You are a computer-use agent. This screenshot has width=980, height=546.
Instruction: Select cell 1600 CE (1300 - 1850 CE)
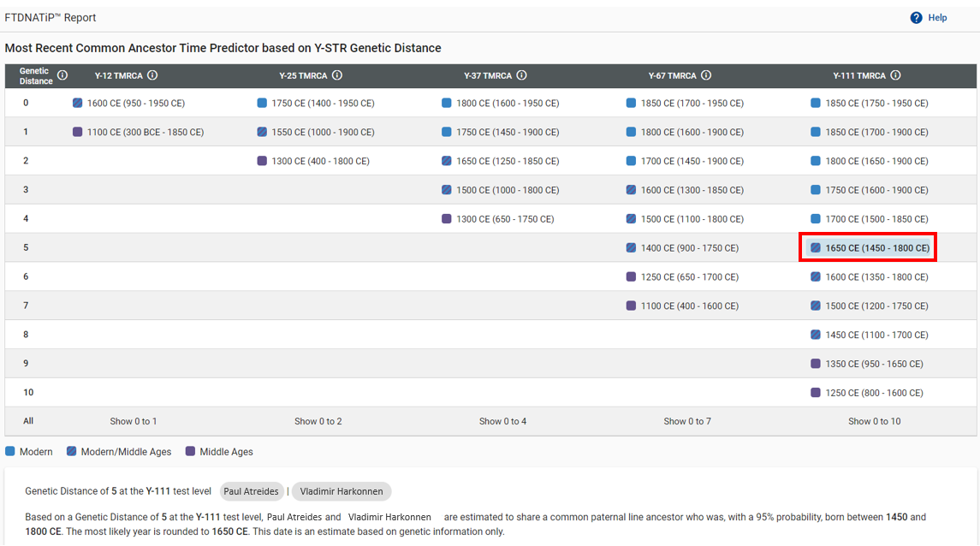tap(685, 190)
